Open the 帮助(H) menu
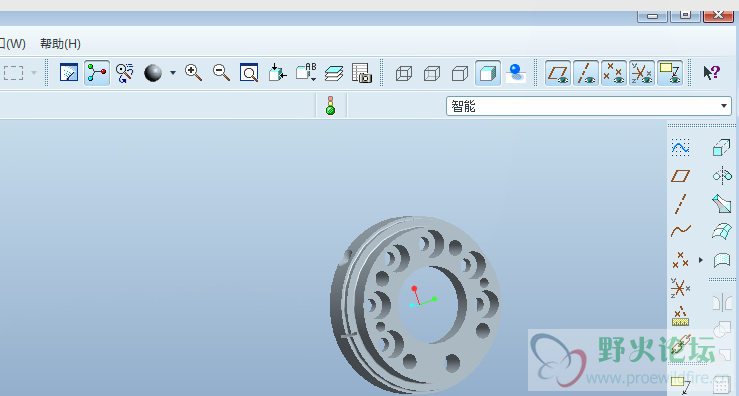Screen dimensions: 739x396 tap(60, 44)
